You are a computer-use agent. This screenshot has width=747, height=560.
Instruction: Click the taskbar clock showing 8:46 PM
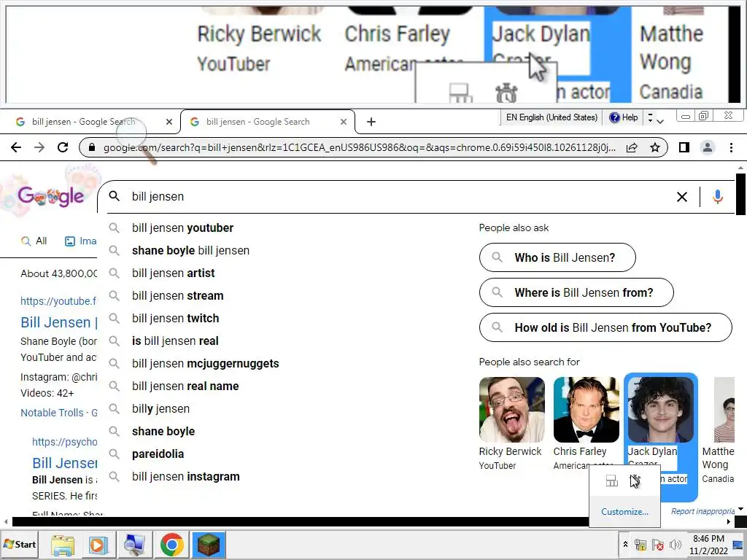(x=708, y=544)
